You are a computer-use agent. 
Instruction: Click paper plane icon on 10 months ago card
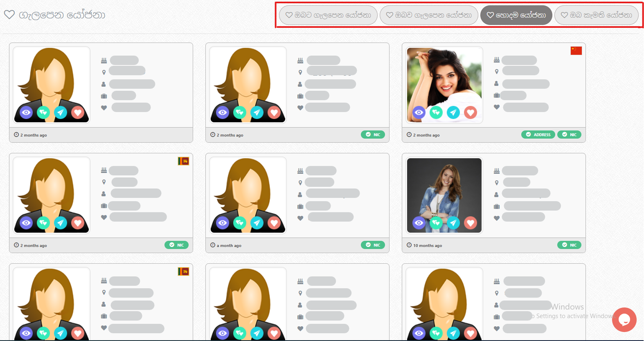(453, 223)
